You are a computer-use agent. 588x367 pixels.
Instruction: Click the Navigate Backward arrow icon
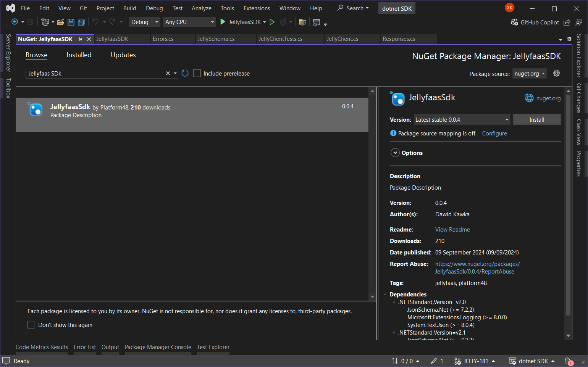[x=15, y=22]
